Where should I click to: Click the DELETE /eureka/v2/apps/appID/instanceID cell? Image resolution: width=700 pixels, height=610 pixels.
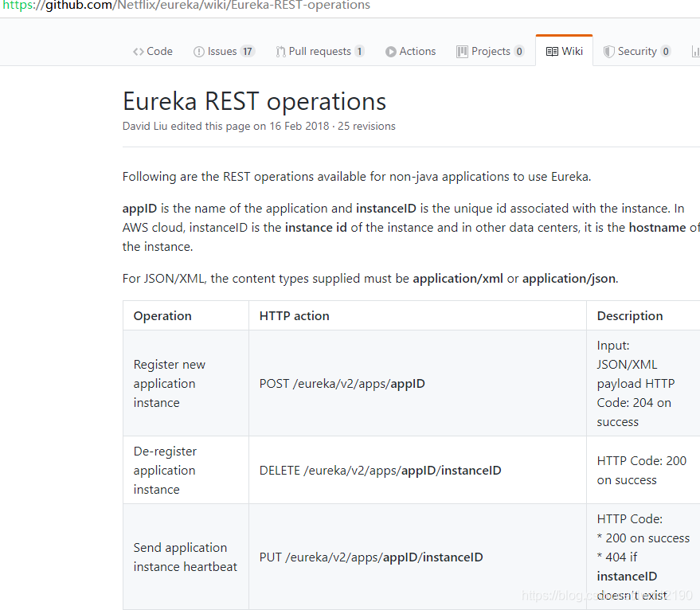[417, 470]
